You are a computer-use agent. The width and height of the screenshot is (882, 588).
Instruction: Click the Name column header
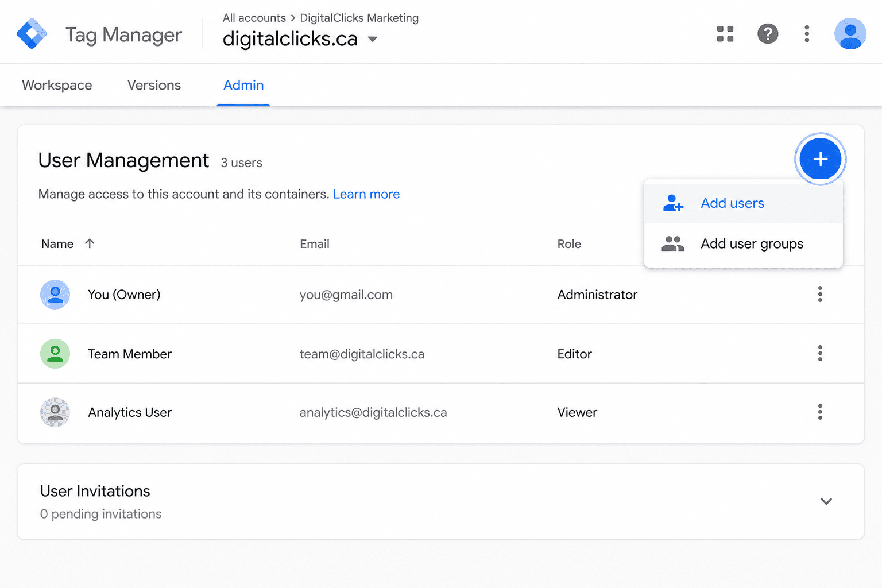[57, 244]
